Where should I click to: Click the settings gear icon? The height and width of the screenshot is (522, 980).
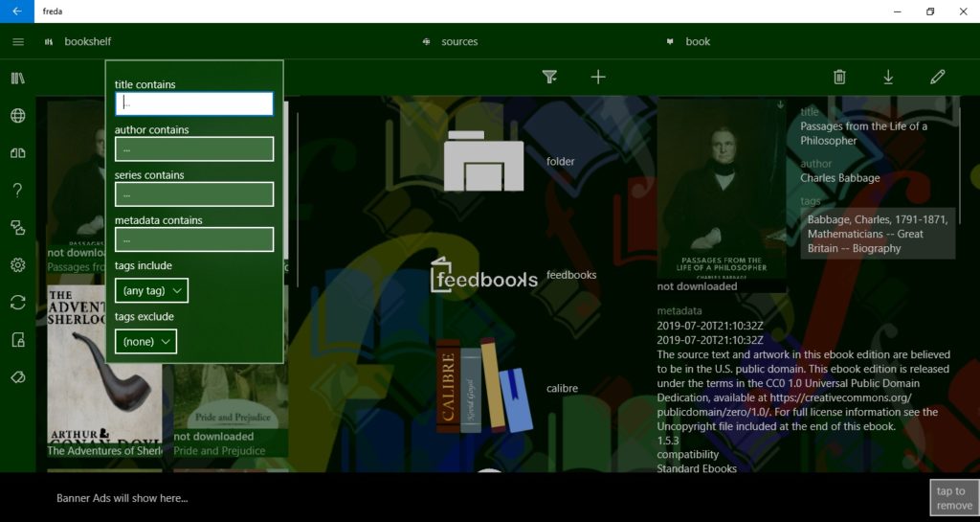pos(18,265)
